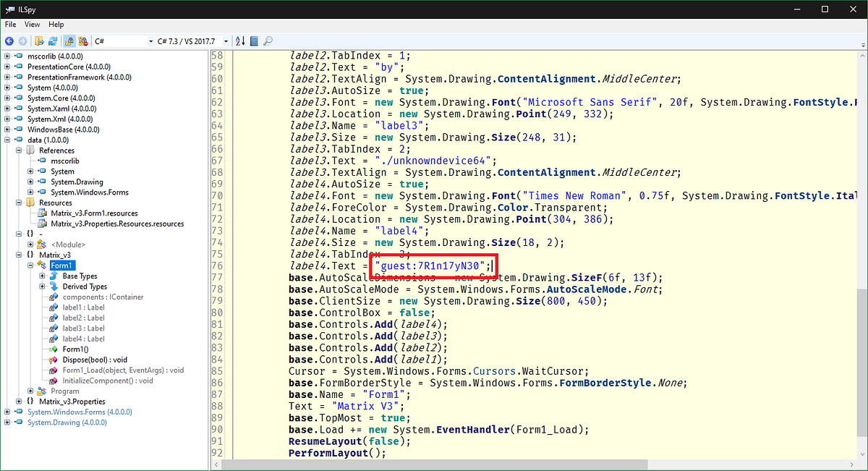Open the C# language dropdown
The height and width of the screenshot is (471, 868).
point(151,41)
